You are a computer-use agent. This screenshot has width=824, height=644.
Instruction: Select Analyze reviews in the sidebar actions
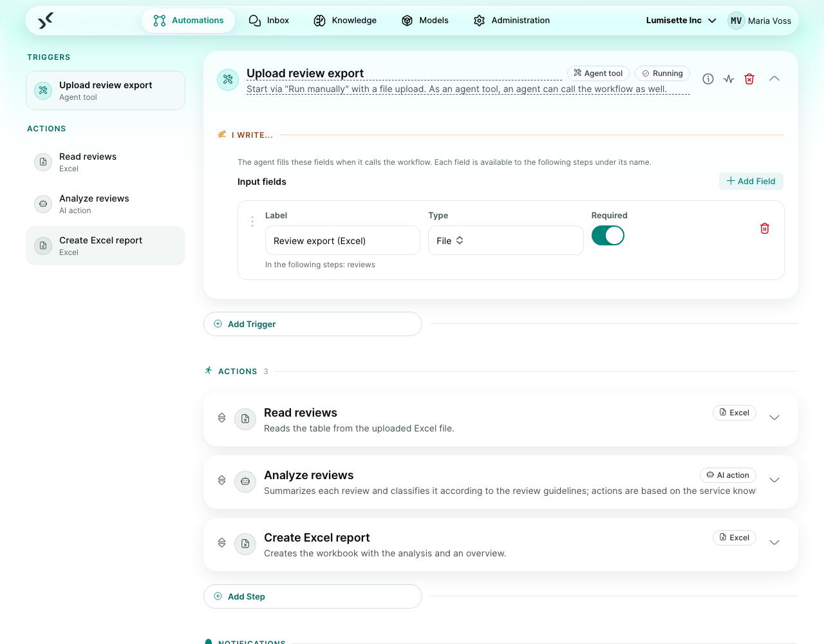(106, 204)
